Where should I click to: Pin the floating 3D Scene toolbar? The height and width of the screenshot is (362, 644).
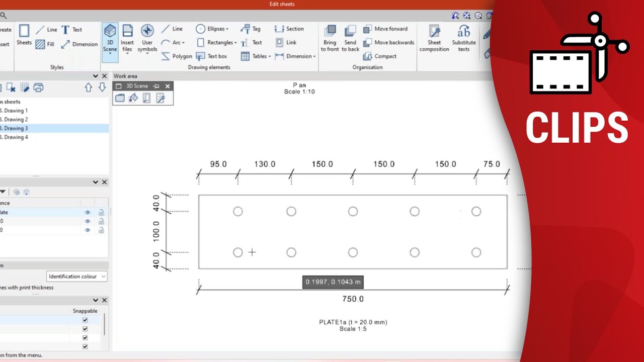(x=156, y=86)
